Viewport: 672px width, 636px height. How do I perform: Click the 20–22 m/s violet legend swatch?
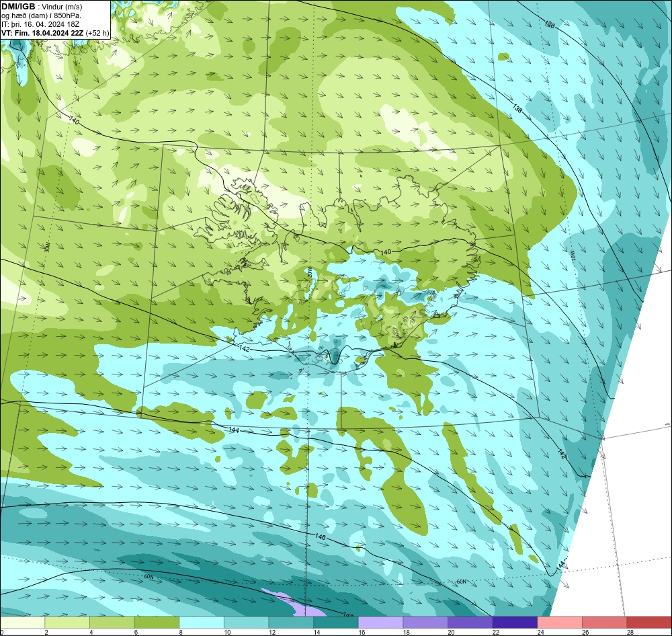[x=470, y=623]
